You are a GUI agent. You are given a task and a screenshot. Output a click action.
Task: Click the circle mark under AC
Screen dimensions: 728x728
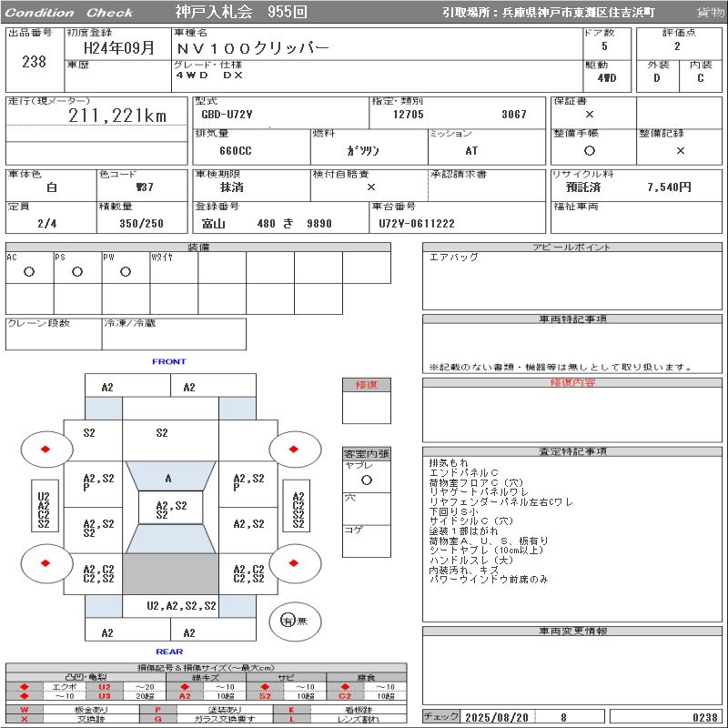click(29, 272)
